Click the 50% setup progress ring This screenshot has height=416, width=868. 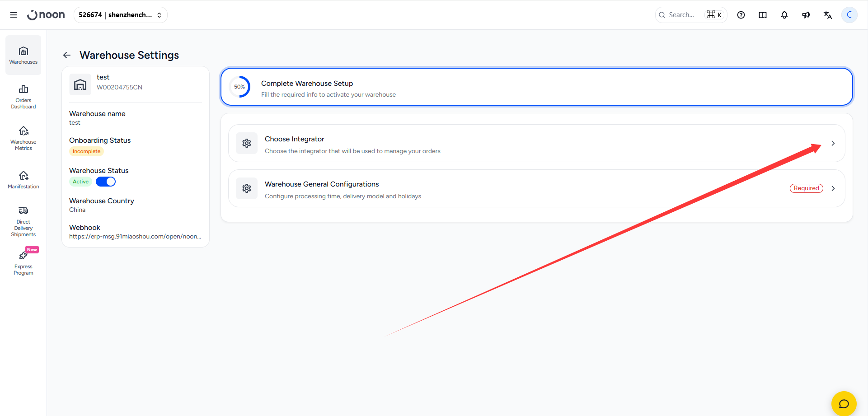pyautogui.click(x=239, y=87)
